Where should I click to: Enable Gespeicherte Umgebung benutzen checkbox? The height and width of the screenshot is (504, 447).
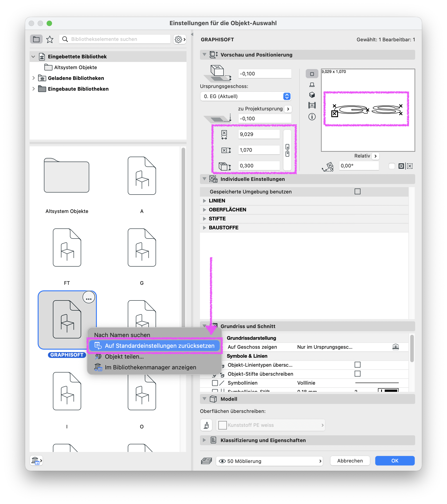[x=357, y=192]
